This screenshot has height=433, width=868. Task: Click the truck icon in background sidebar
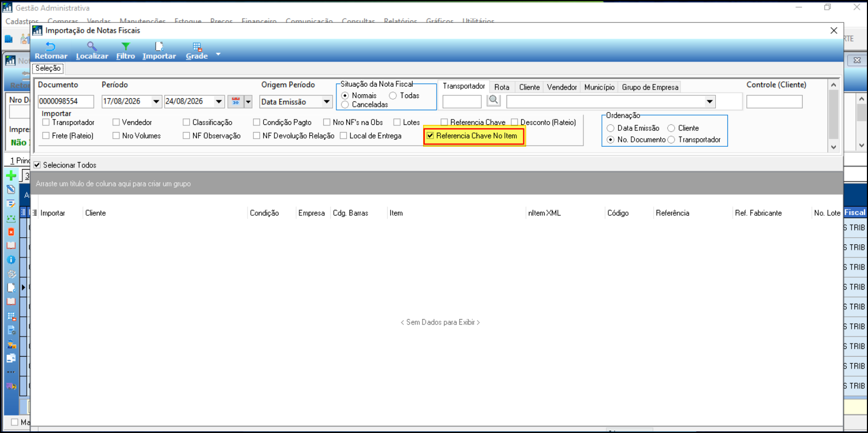pyautogui.click(x=11, y=386)
